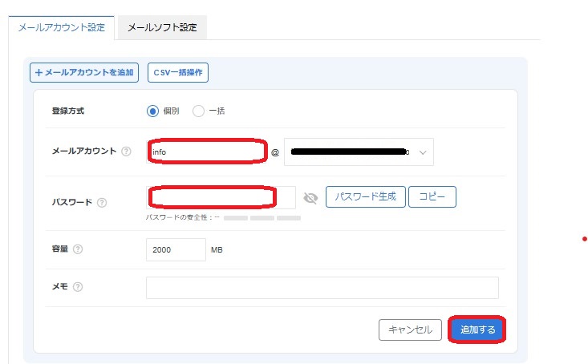Toggle password visibility eye icon
588x364 pixels.
click(x=310, y=197)
